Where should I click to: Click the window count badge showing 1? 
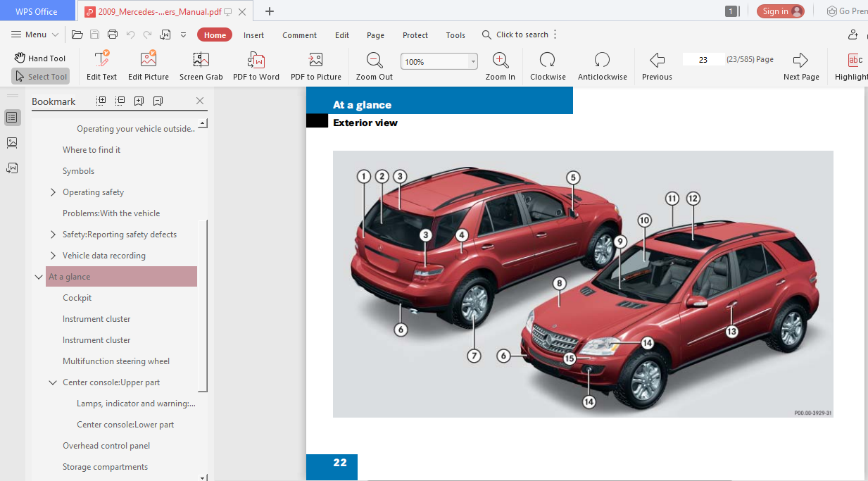click(731, 11)
